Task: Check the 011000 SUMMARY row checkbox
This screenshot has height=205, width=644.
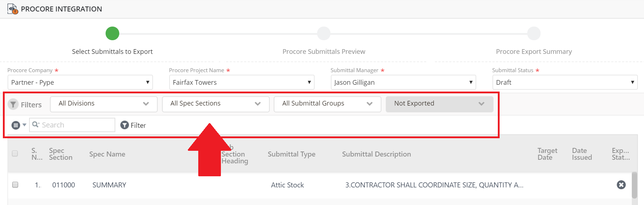Action: click(15, 185)
